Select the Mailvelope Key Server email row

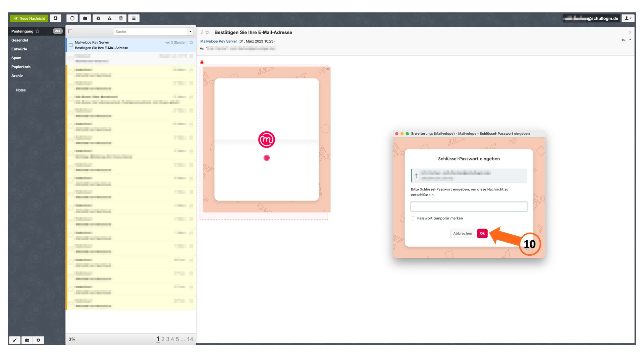131,45
